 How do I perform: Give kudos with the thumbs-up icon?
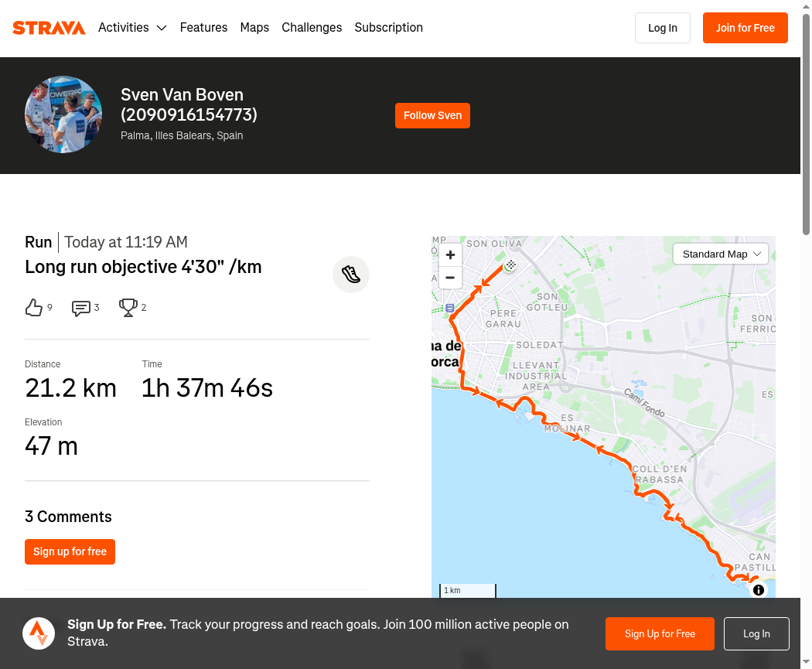click(34, 308)
